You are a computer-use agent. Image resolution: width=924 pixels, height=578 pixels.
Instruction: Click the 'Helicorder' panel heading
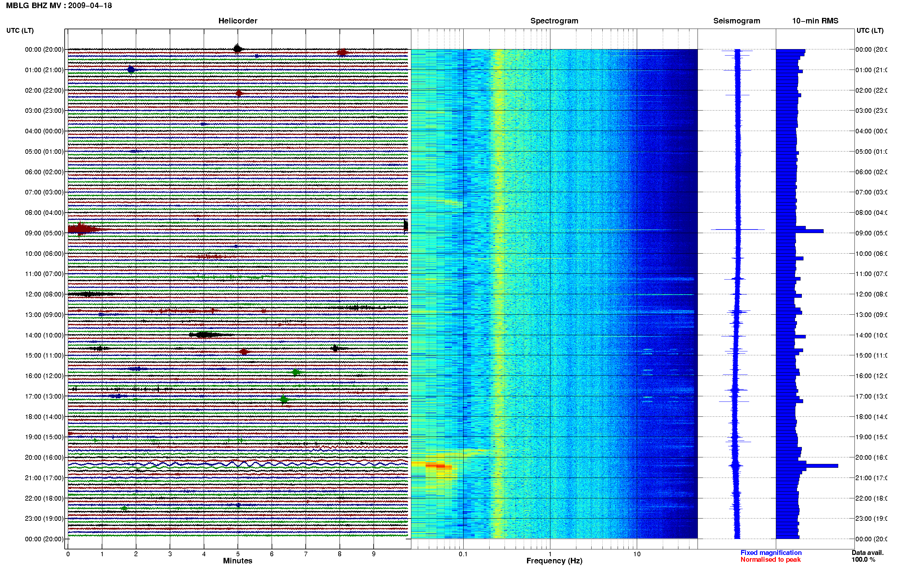[x=237, y=21]
